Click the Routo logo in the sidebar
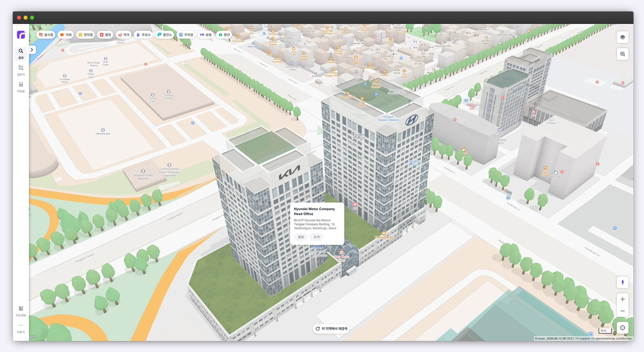Screen dimensions: 644x352 click(21, 35)
